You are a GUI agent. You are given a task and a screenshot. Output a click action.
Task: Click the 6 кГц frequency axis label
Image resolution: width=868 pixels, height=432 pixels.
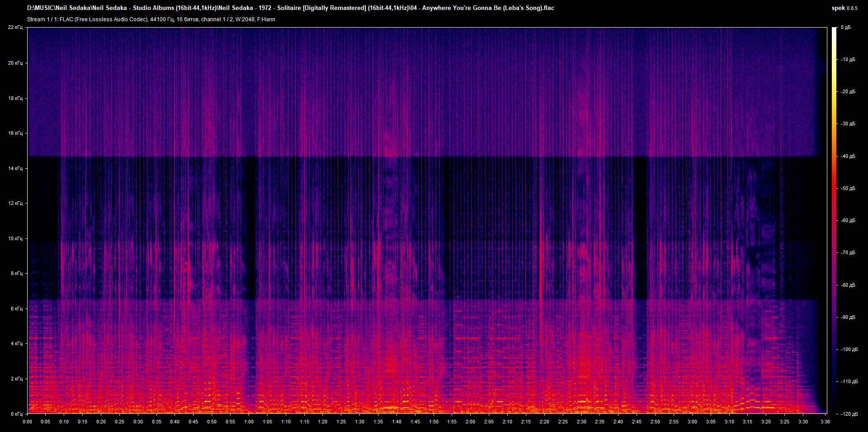[16, 309]
